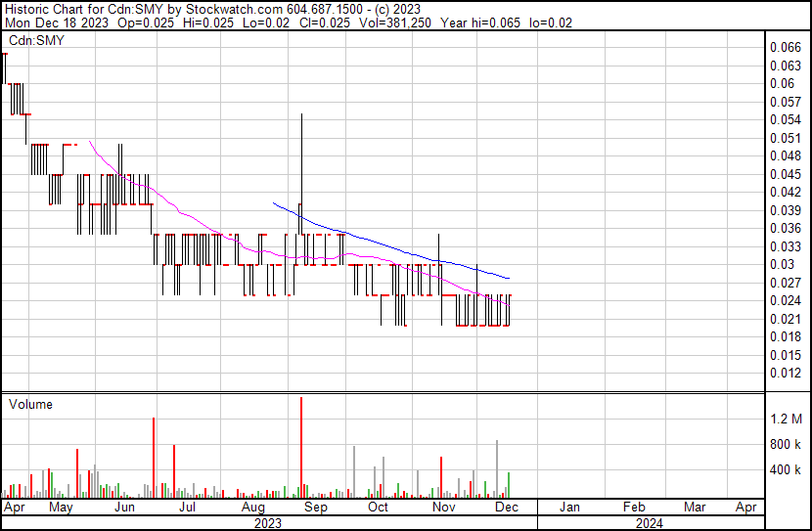812x531 pixels.
Task: Select the Jun month marker on time axis
Action: (x=124, y=508)
